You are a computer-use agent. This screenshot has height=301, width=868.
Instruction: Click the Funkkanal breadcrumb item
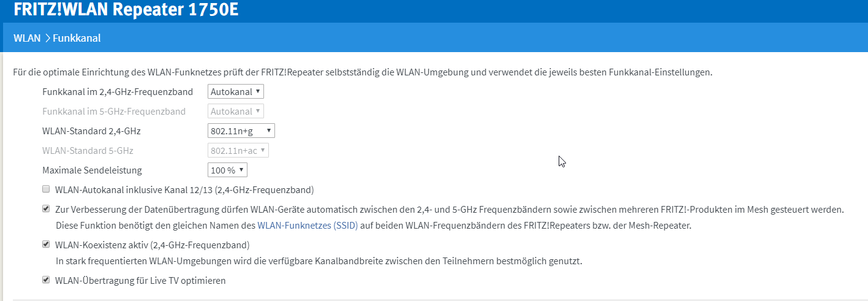[77, 38]
